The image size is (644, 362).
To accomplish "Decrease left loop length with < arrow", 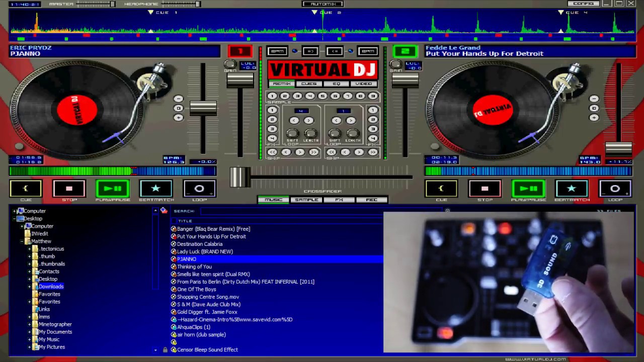I will pyautogui.click(x=294, y=120).
